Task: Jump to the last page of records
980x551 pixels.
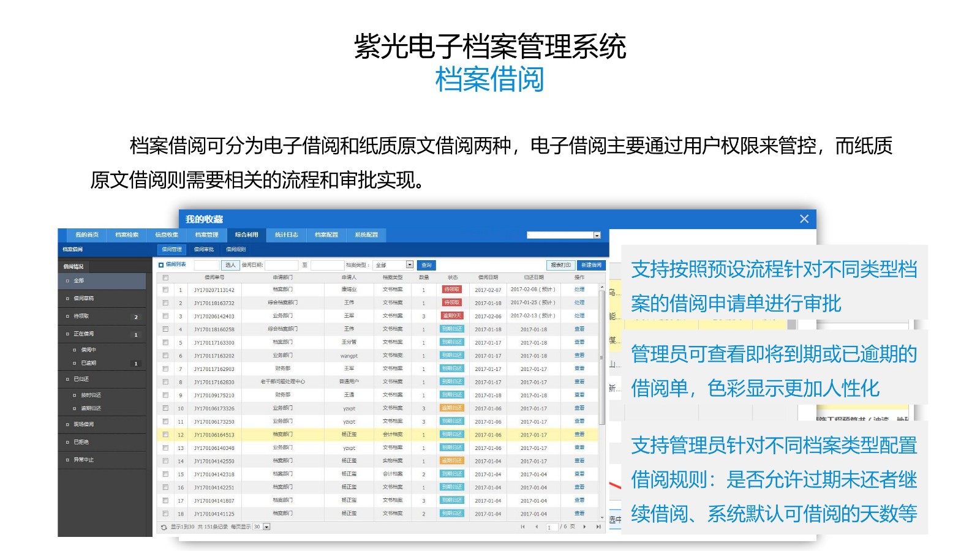Action: [x=598, y=527]
